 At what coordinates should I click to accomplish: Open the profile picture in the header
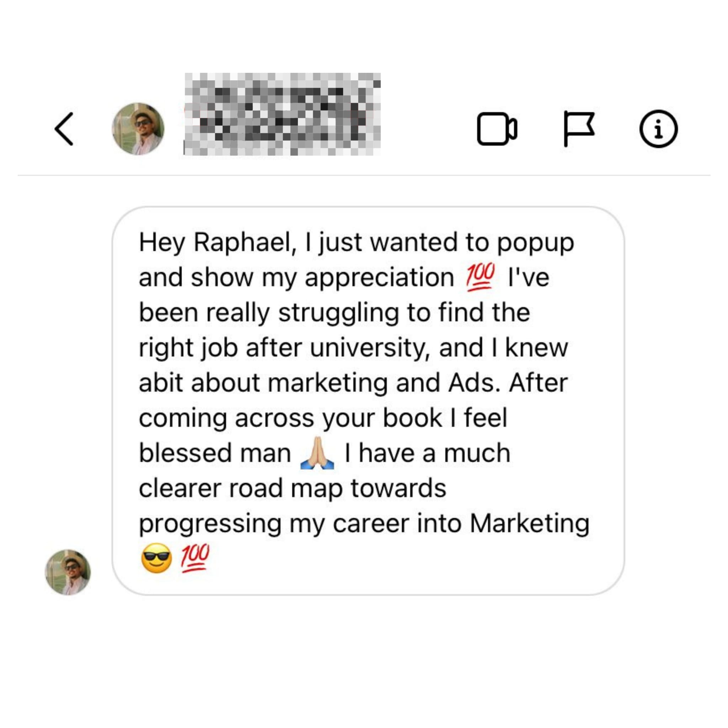(138, 129)
